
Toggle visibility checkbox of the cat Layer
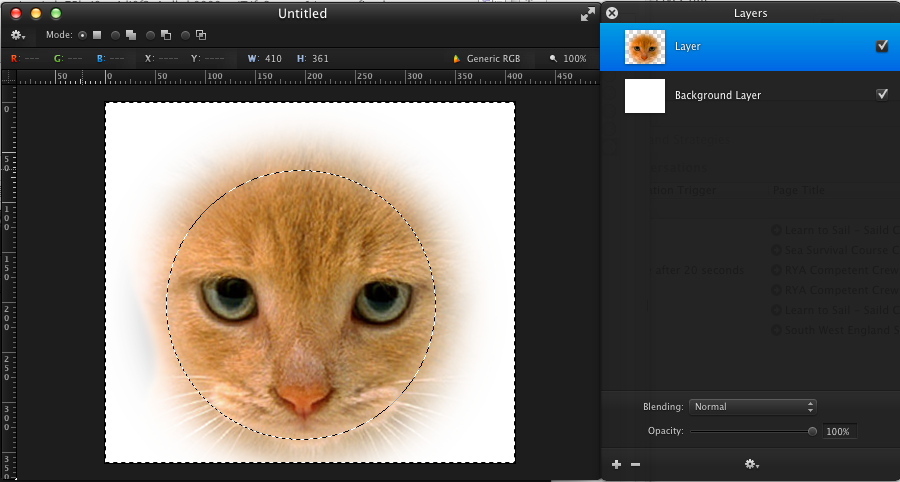[x=882, y=46]
